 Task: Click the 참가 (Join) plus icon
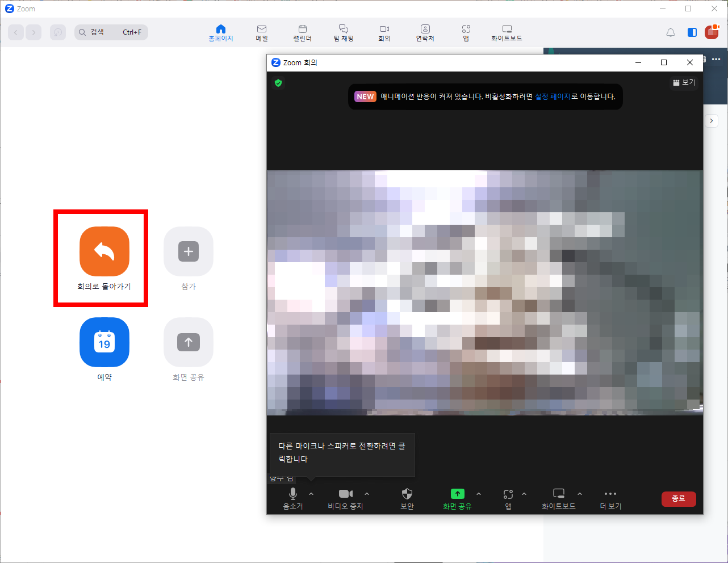click(x=188, y=251)
